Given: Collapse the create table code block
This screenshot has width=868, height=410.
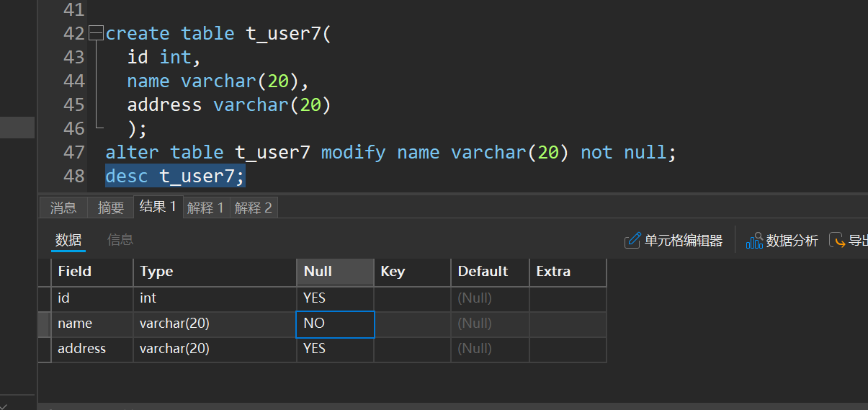Looking at the screenshot, I should click(95, 34).
